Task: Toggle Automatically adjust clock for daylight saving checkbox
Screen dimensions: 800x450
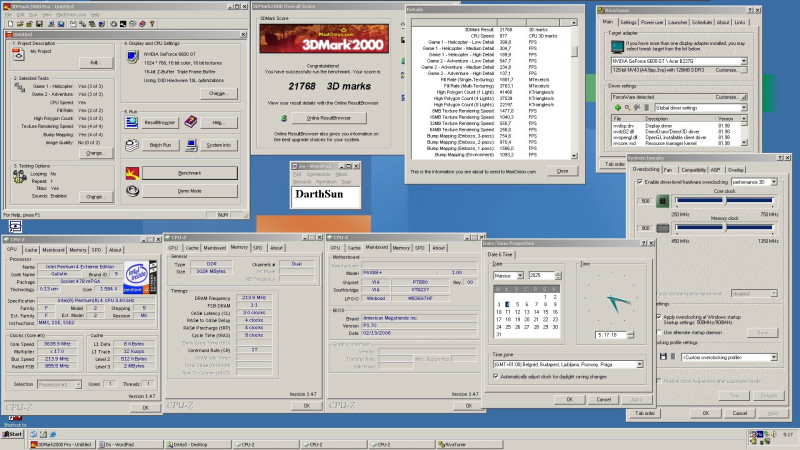Action: [495, 377]
